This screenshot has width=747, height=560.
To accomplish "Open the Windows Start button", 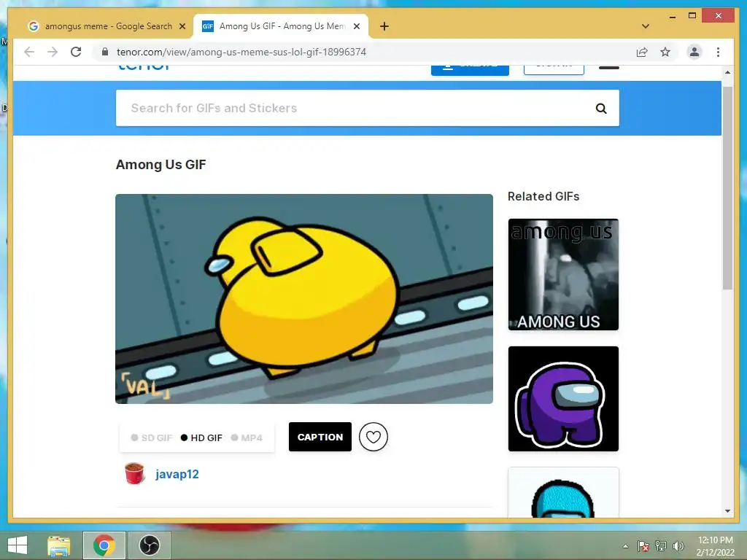I will pyautogui.click(x=18, y=545).
